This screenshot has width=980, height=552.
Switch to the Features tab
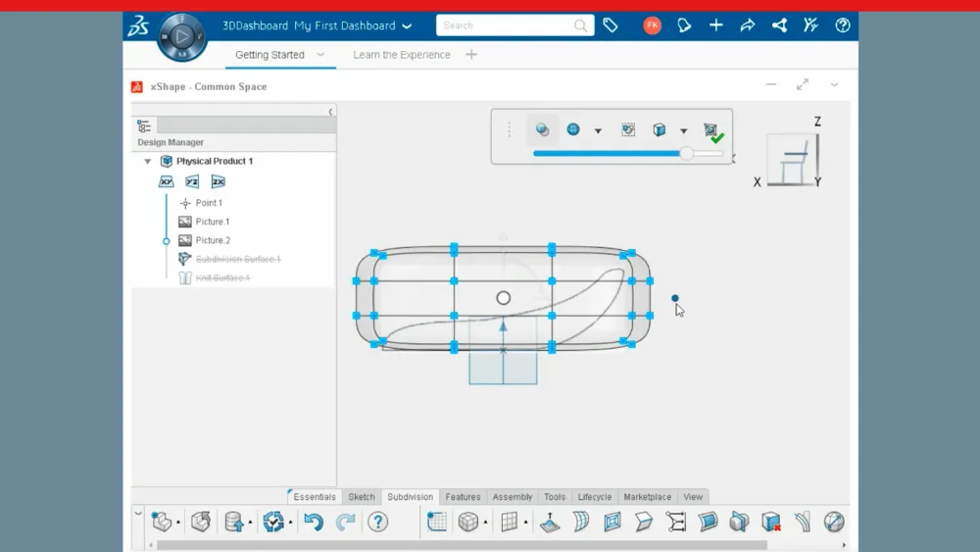pos(463,497)
